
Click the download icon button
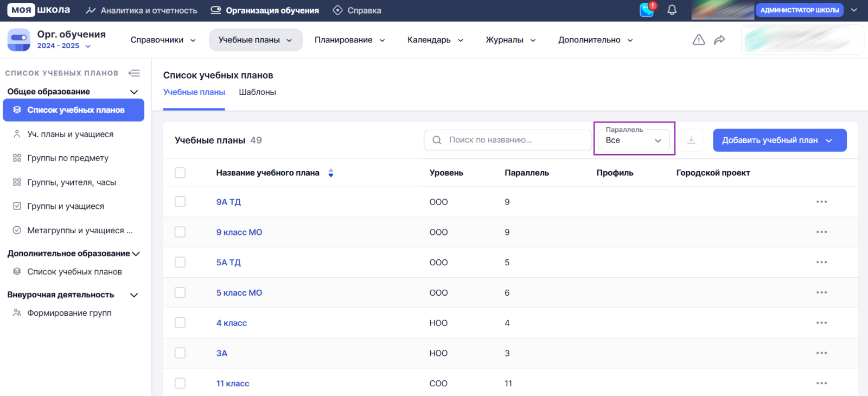point(691,140)
